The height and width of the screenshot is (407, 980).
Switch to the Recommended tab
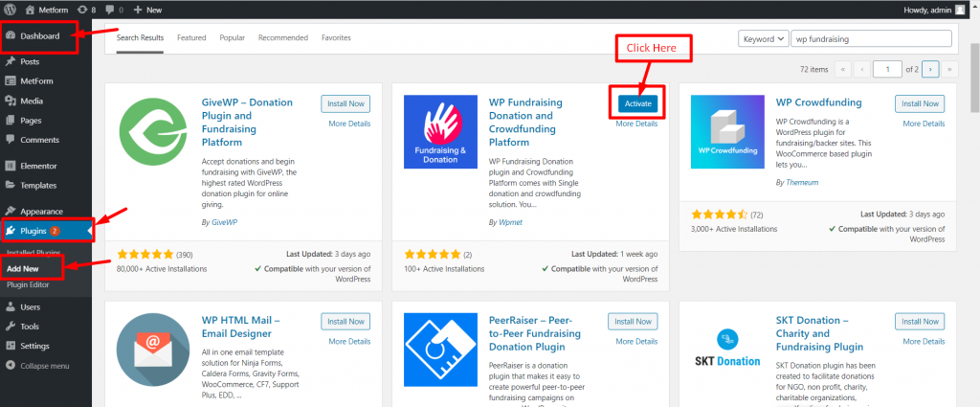(283, 38)
